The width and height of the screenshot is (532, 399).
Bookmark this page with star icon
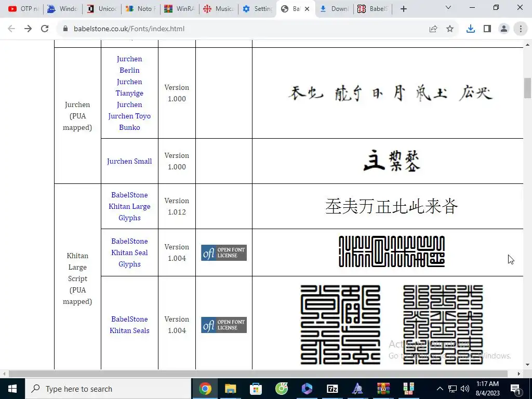click(450, 29)
